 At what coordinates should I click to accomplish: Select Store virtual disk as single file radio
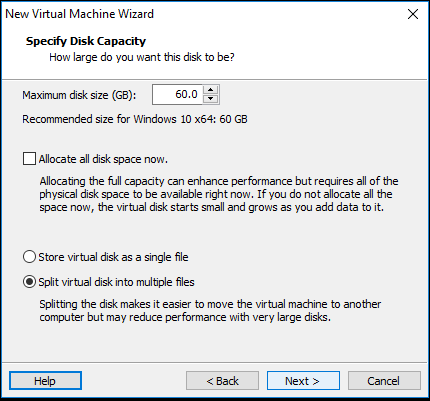pyautogui.click(x=29, y=257)
